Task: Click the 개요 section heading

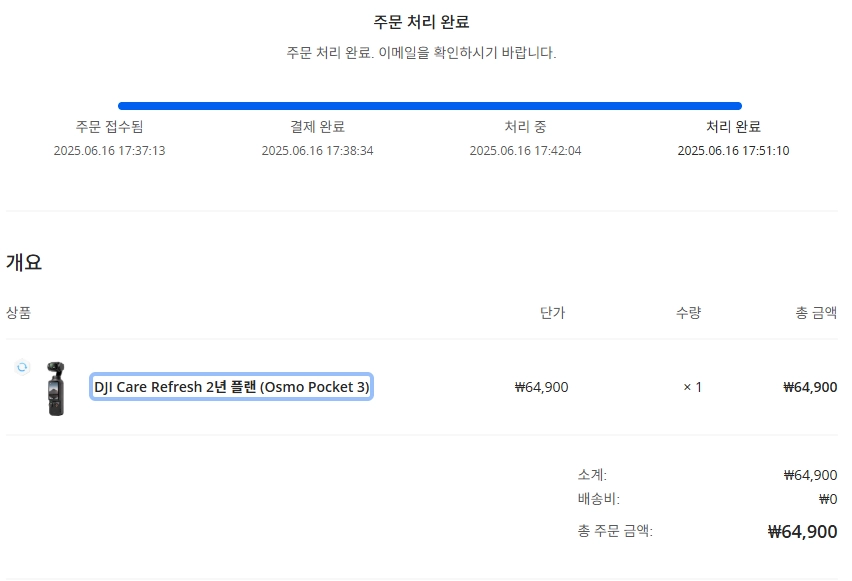Action: coord(24,262)
